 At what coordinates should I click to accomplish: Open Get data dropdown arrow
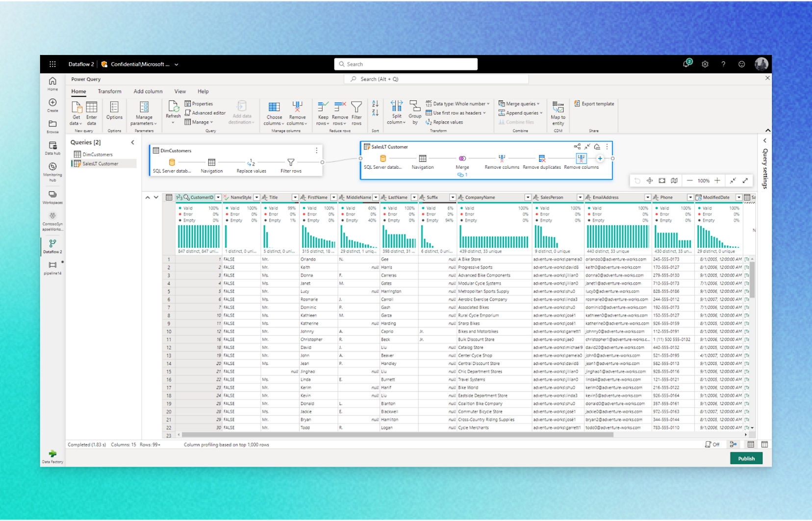pos(80,124)
